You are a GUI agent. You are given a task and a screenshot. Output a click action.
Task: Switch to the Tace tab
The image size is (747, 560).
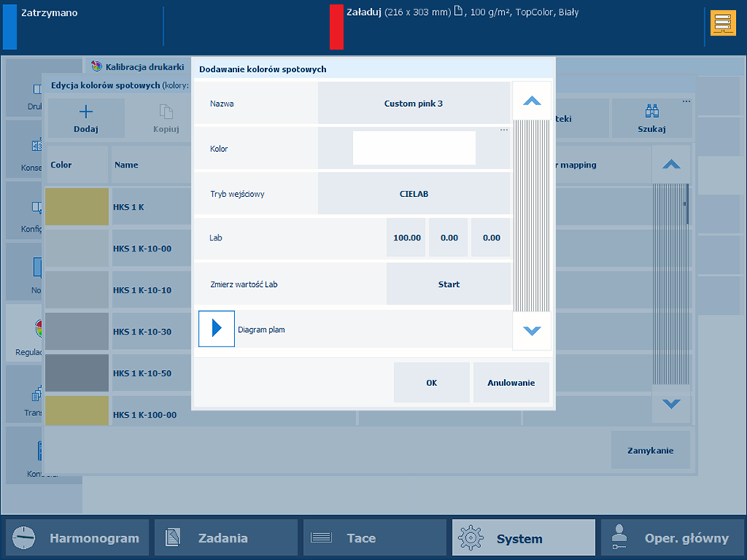pos(375,538)
